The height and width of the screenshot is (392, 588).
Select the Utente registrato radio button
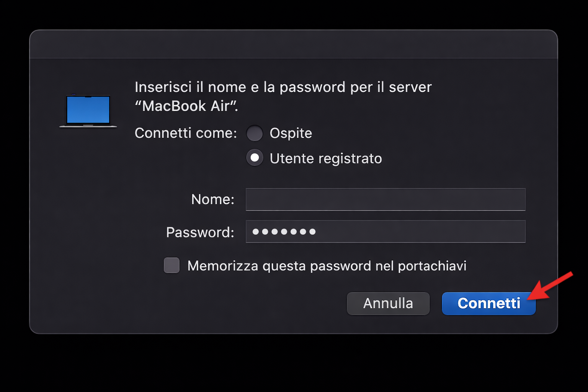pyautogui.click(x=255, y=158)
